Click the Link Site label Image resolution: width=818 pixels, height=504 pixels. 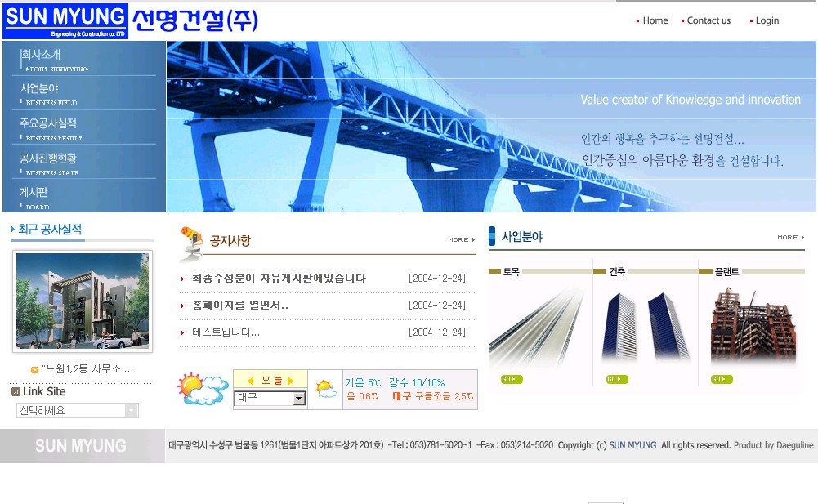pos(44,392)
